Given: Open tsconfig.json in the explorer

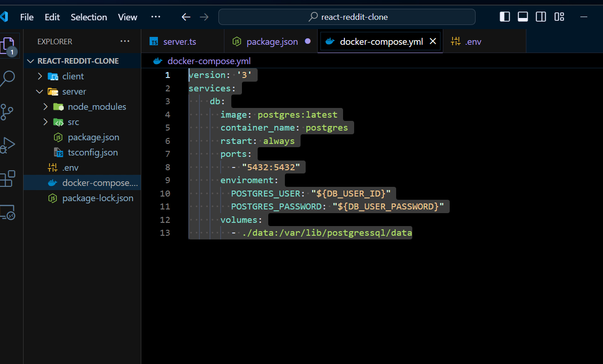Looking at the screenshot, I should click(82, 152).
